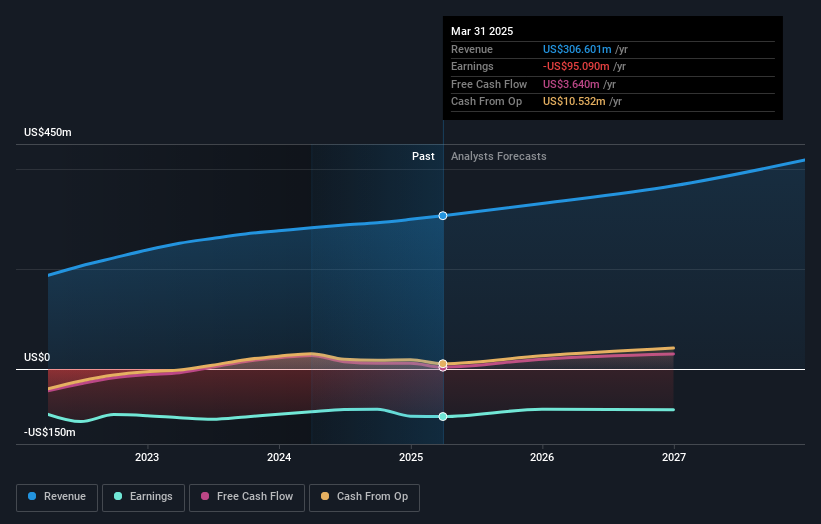Select the Cash From Op orange data point
The width and height of the screenshot is (821, 524).
point(443,363)
